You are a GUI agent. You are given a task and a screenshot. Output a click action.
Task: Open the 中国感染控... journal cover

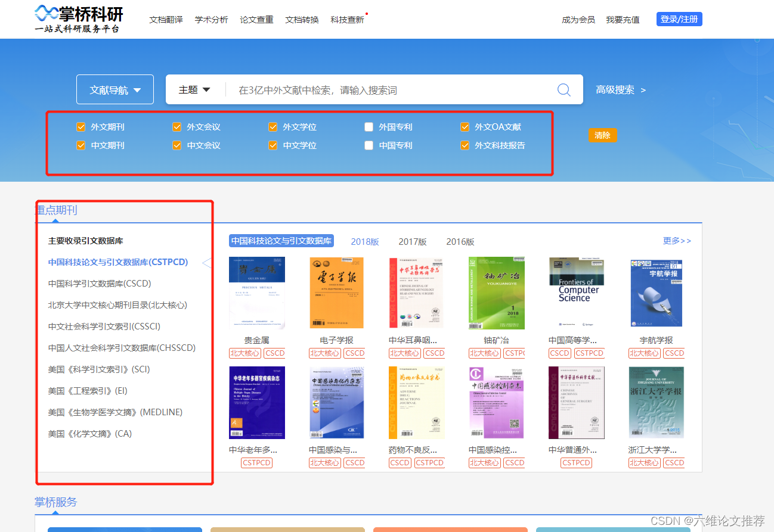[497, 403]
